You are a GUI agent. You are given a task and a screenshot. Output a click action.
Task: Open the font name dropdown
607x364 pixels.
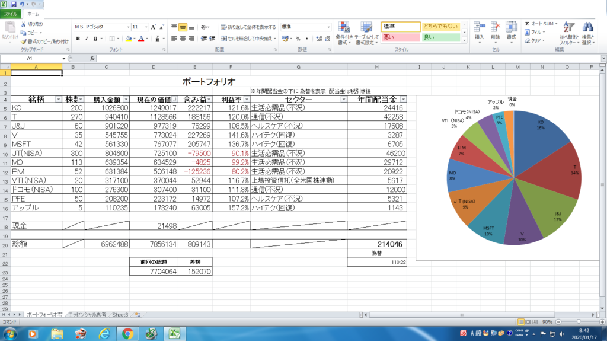tap(128, 27)
